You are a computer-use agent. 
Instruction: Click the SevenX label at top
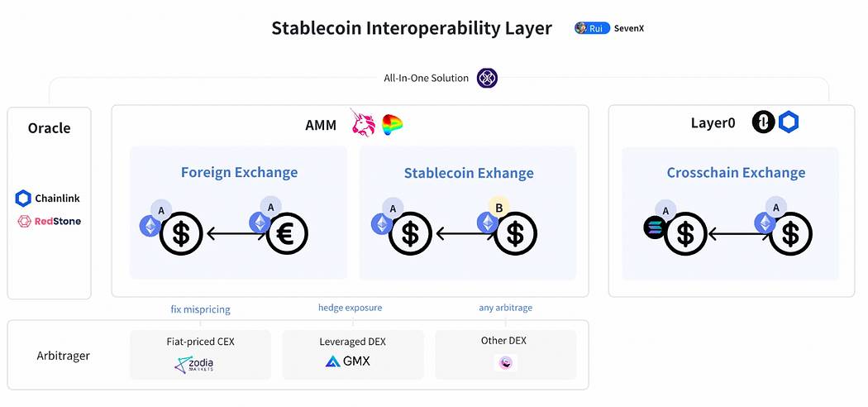[x=629, y=28]
